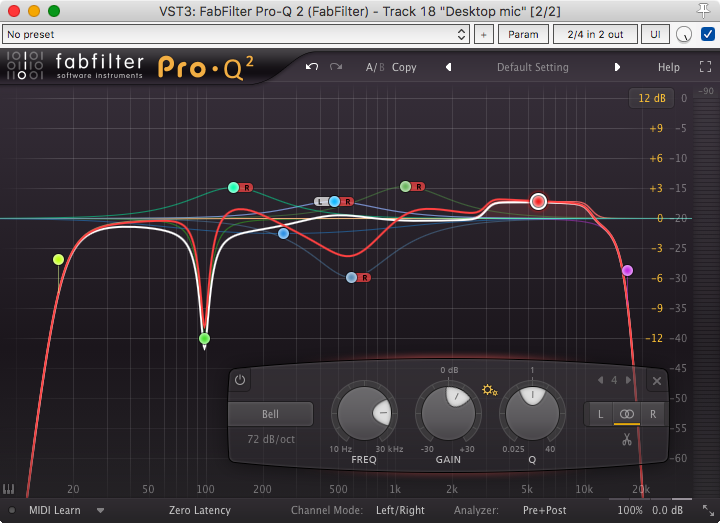The width and height of the screenshot is (720, 523).
Task: Click the scissors split band icon
Action: click(627, 439)
